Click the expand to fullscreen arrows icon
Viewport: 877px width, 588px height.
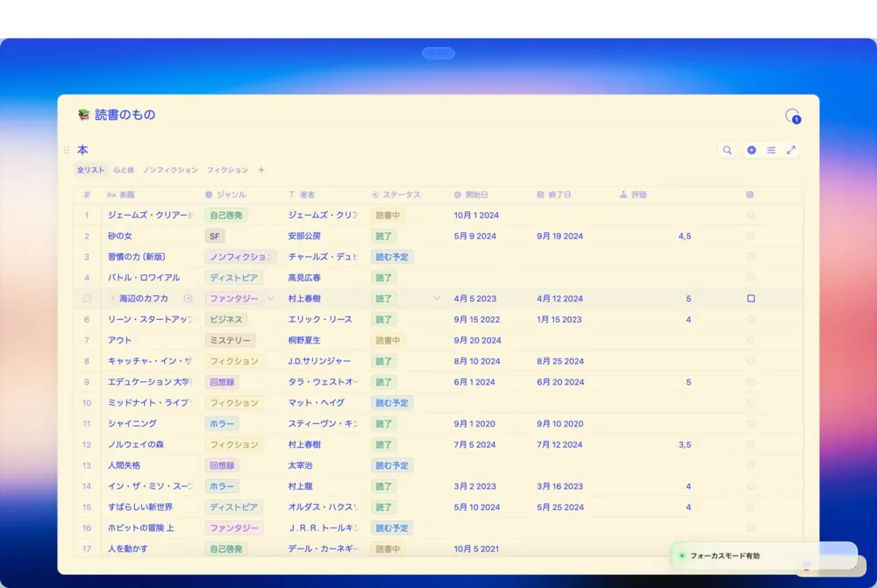point(791,151)
